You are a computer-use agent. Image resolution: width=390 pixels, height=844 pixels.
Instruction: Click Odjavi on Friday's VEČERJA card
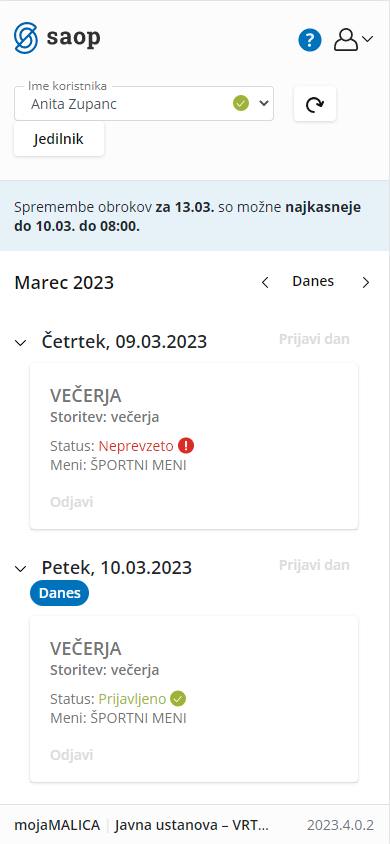tap(72, 755)
